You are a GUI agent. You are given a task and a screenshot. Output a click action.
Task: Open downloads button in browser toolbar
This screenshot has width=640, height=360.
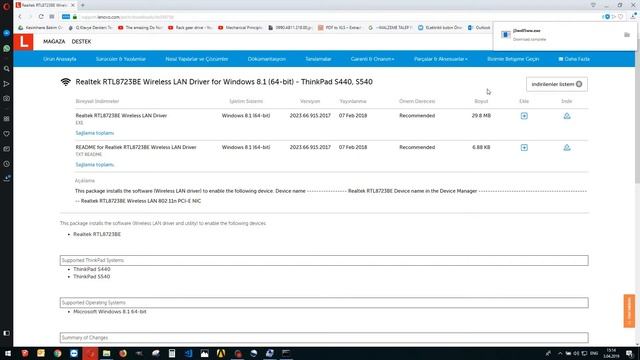633,16
